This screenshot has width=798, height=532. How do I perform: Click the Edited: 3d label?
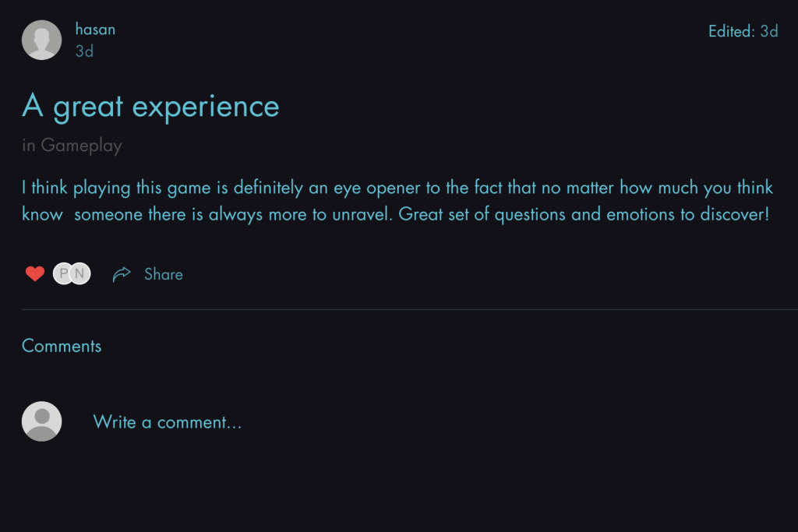(743, 31)
